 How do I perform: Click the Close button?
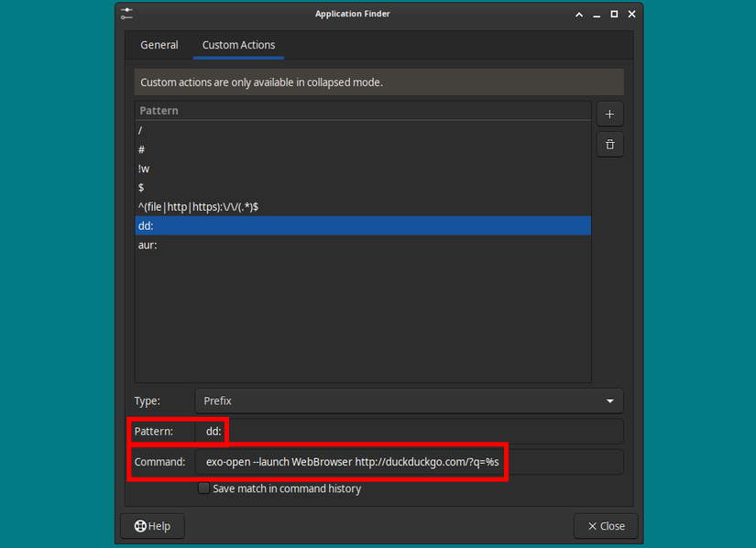click(x=605, y=525)
